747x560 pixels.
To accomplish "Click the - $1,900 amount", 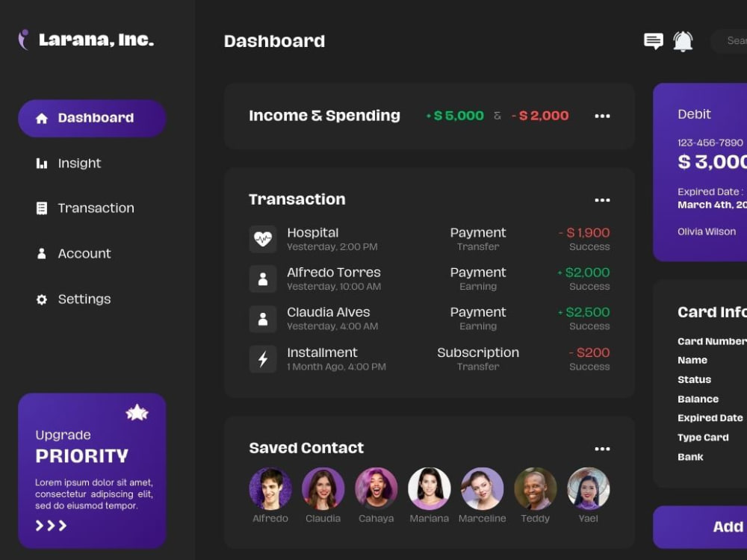I will click(584, 233).
